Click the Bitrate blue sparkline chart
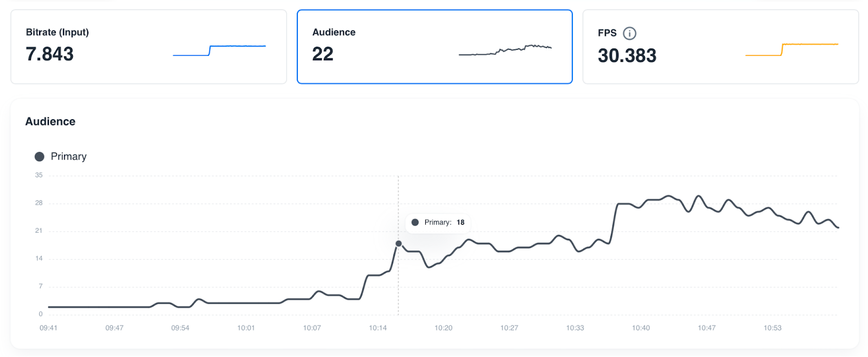This screenshot has width=868, height=357. (219, 50)
